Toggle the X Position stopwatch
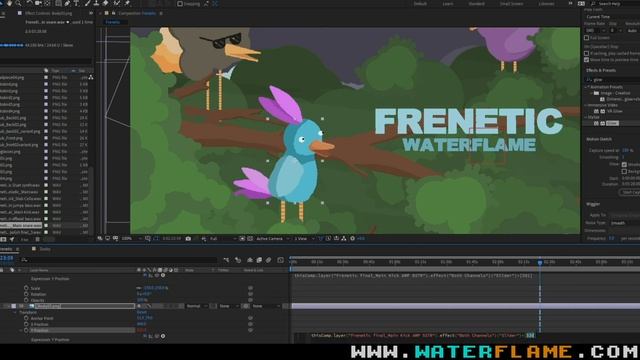This screenshot has width=640, height=360. pos(26,324)
